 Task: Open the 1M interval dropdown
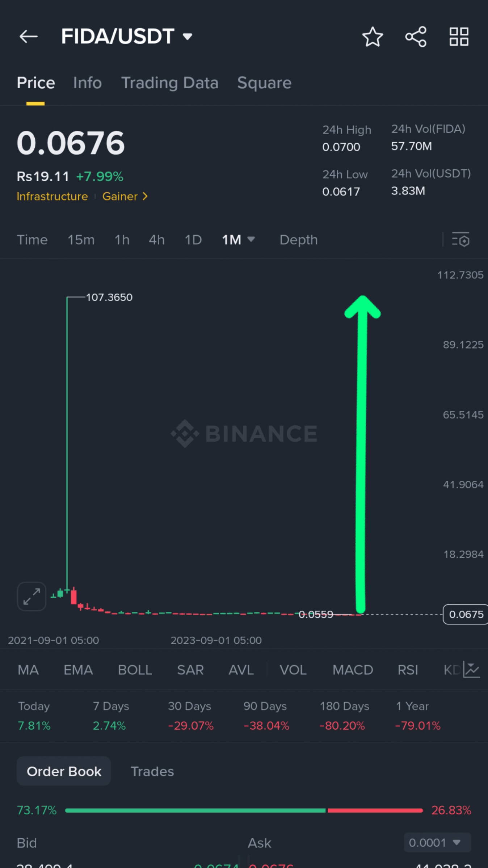click(239, 240)
